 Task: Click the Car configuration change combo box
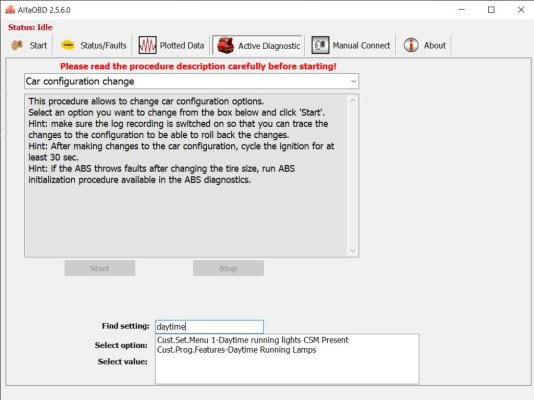click(191, 81)
